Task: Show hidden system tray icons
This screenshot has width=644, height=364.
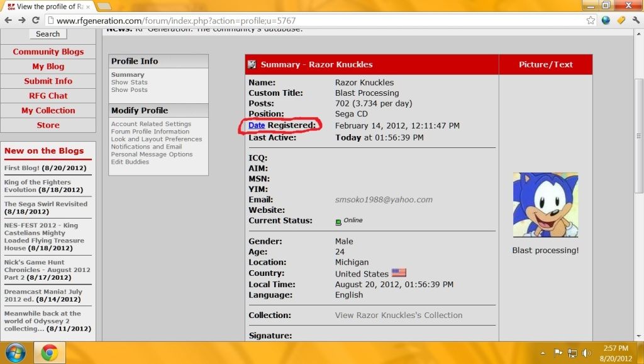Action: tap(542, 353)
